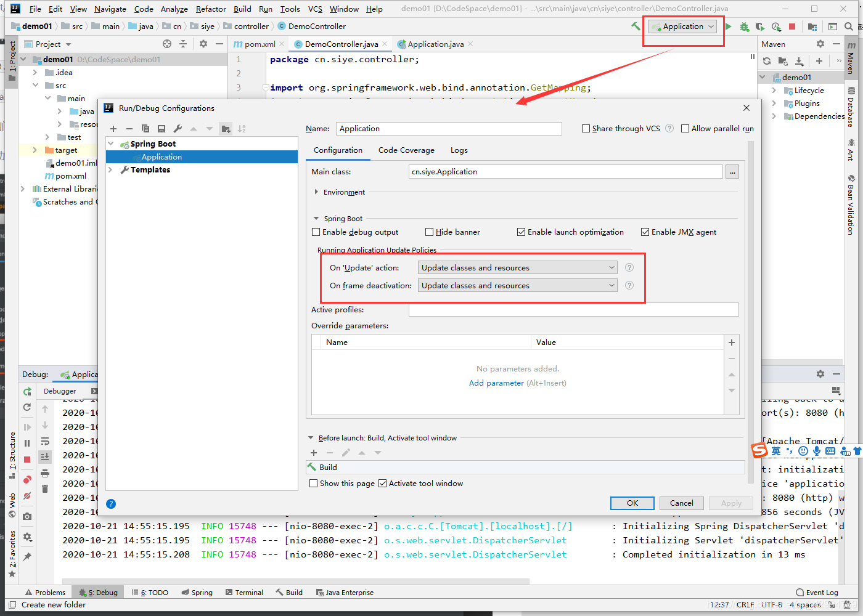The width and height of the screenshot is (863, 616).
Task: Open Refactor menu in menu bar
Action: pos(211,9)
